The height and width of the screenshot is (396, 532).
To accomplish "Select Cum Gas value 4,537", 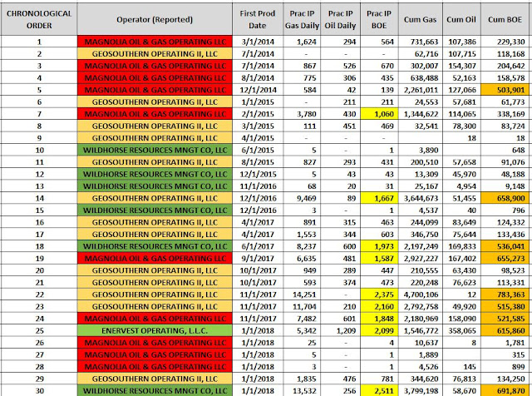I will coord(420,210).
